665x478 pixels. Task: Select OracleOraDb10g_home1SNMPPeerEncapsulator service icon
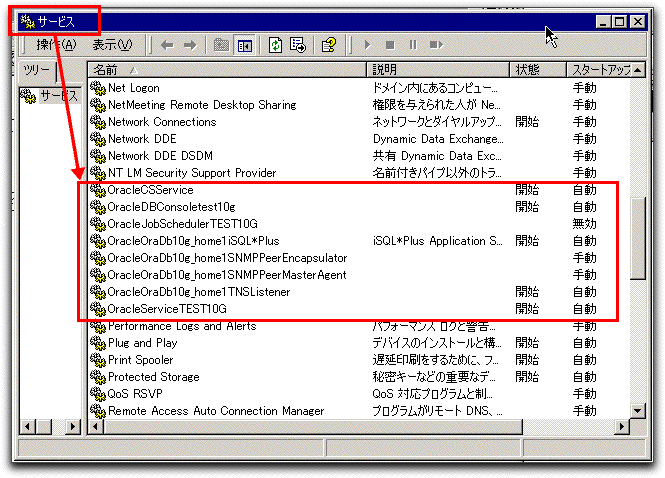(x=98, y=258)
